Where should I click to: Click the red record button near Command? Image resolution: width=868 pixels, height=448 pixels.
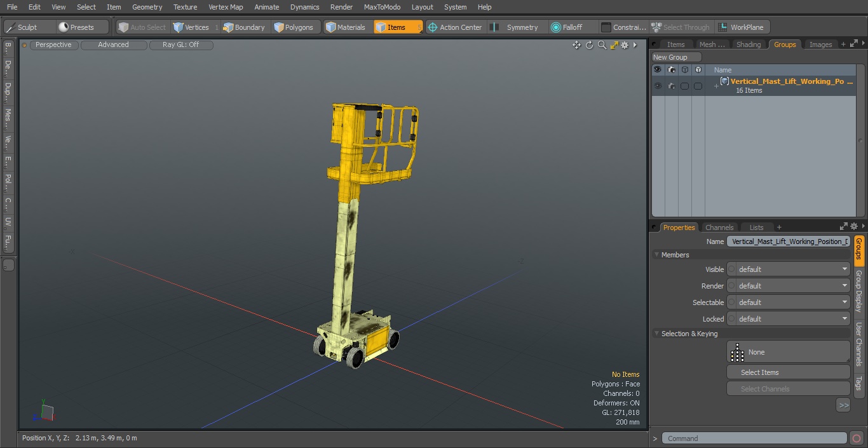click(856, 438)
